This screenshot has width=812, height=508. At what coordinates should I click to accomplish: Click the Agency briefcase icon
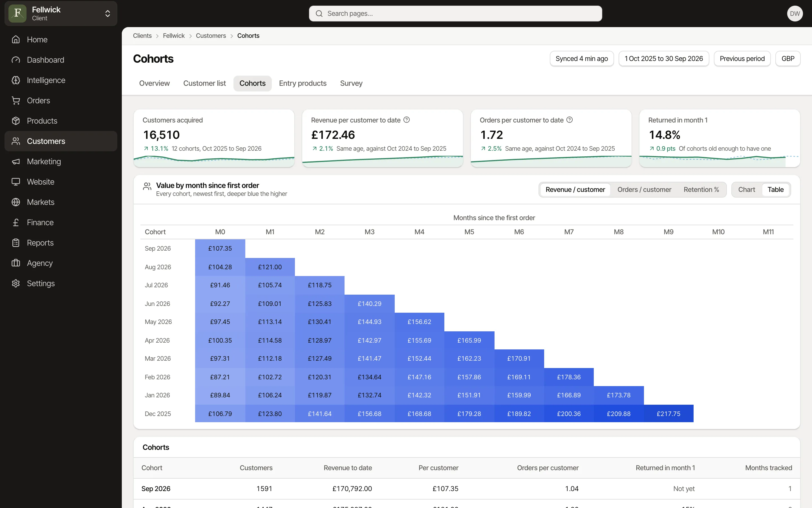16,263
